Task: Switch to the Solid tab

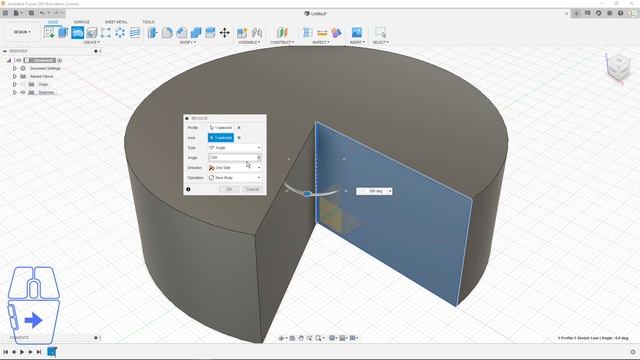Action: 53,22
